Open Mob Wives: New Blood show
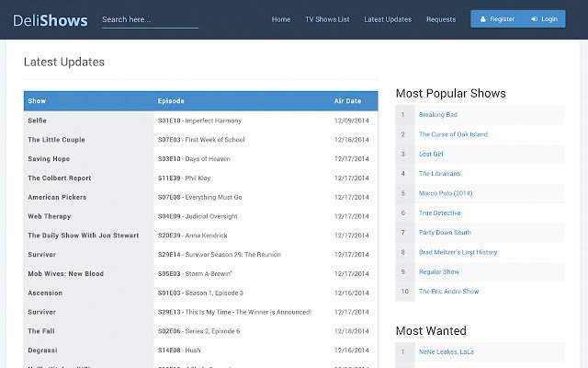 pos(65,274)
